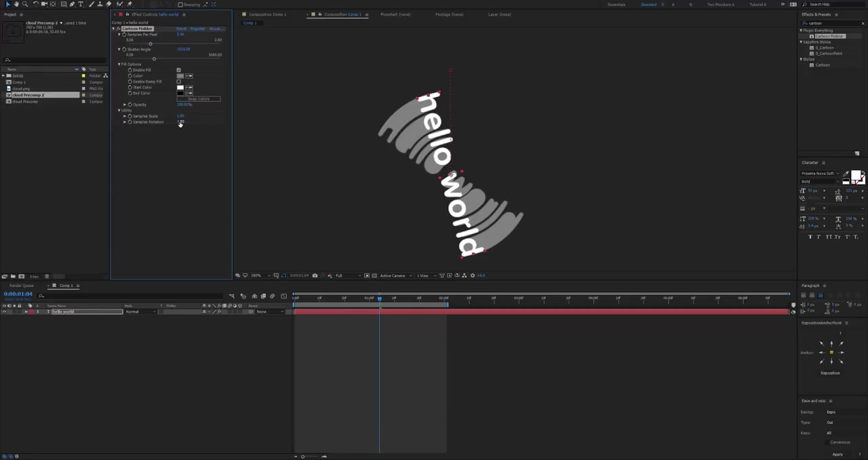Image resolution: width=868 pixels, height=460 pixels.
Task: Take a snapshot with camera icon in viewer
Action: click(x=315, y=275)
